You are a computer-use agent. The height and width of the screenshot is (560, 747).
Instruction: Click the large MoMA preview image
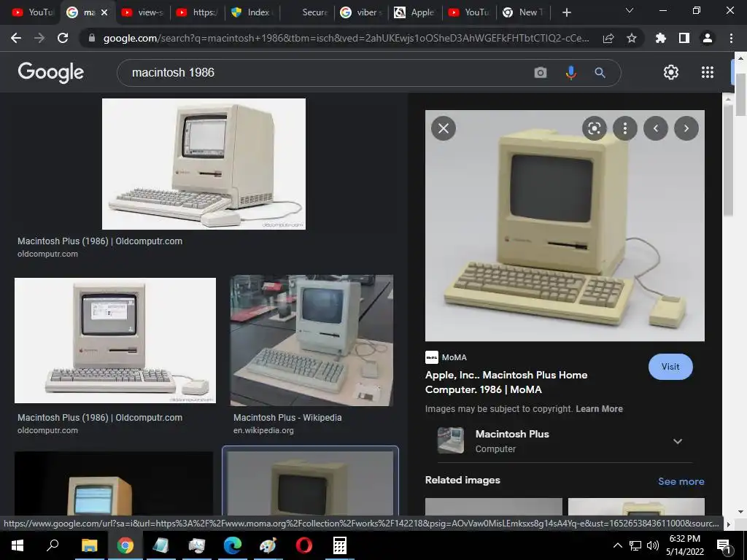tap(565, 226)
